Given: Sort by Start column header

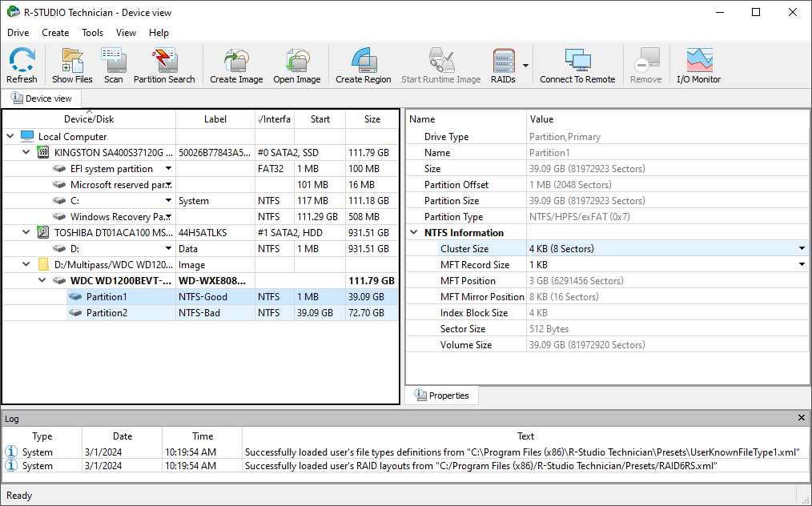Looking at the screenshot, I should click(x=320, y=119).
